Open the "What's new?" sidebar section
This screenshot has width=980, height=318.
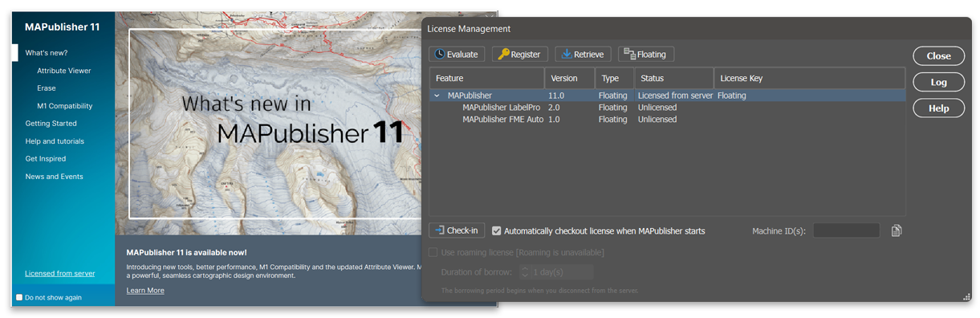tap(47, 53)
